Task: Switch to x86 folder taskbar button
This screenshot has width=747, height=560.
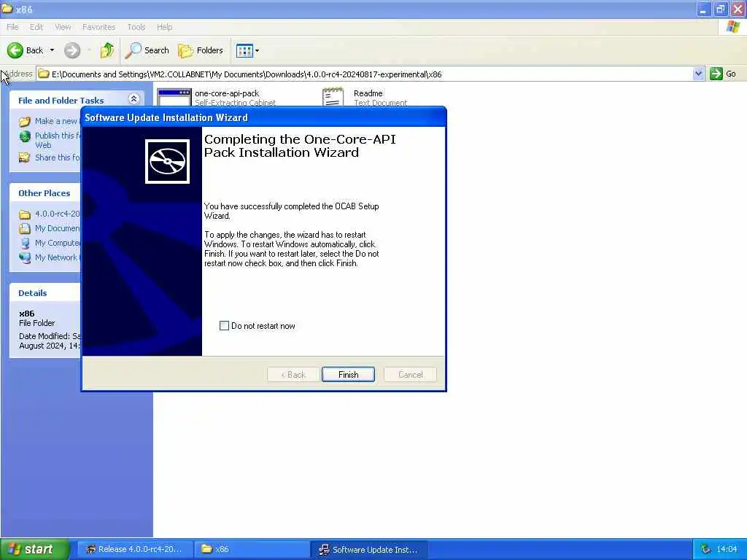Action: 252,549
